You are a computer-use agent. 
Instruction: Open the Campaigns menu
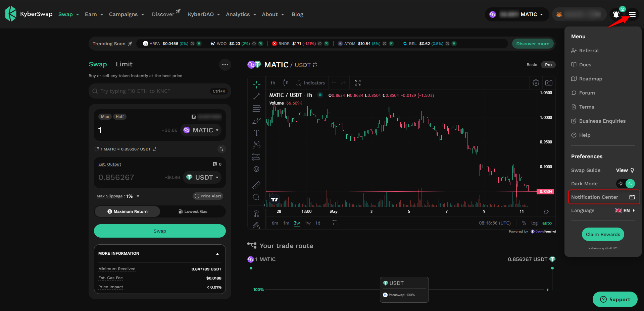pos(127,14)
